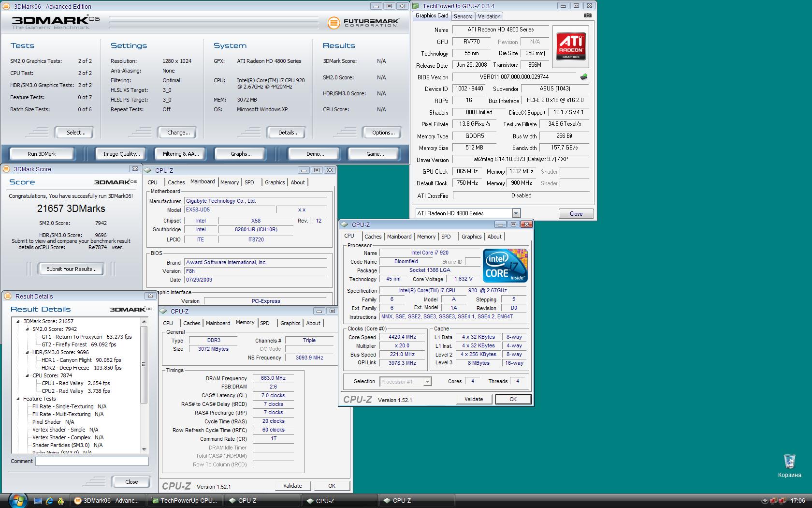Image resolution: width=812 pixels, height=508 pixels.
Task: Open the About tab in front CPU-Z window
Action: [494, 237]
